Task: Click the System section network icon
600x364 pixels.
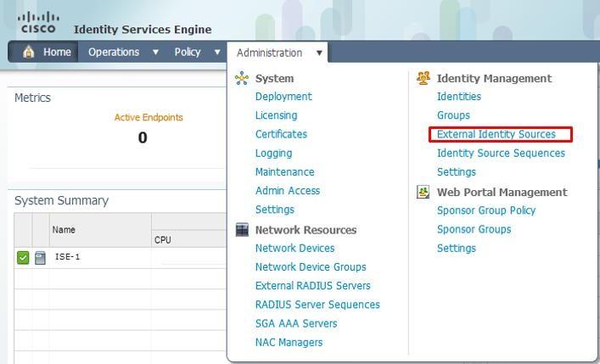Action: pyautogui.click(x=242, y=78)
